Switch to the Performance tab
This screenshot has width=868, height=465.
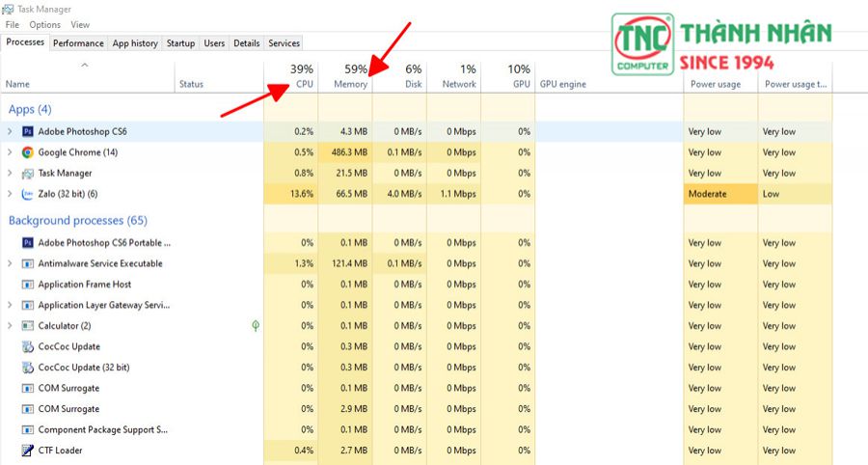click(78, 43)
